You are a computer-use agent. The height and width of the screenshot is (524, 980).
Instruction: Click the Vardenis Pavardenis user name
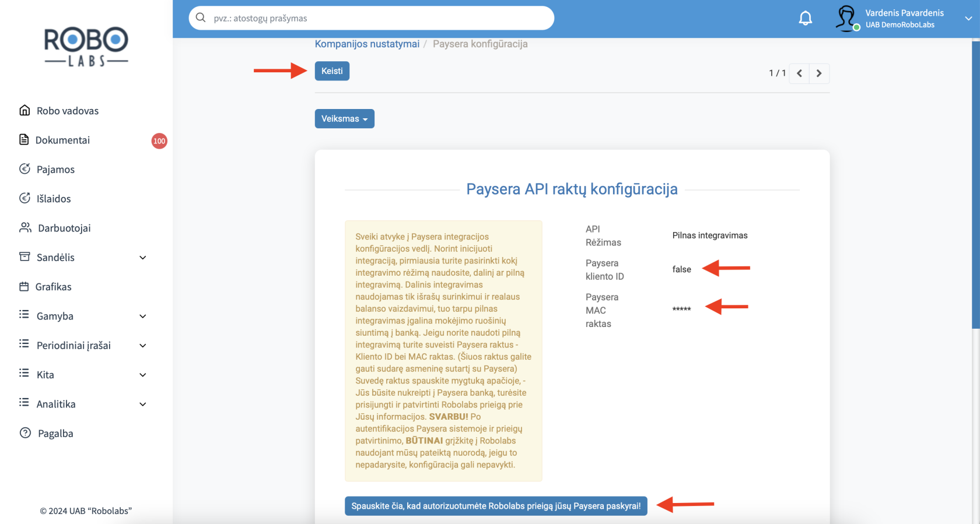(x=904, y=13)
